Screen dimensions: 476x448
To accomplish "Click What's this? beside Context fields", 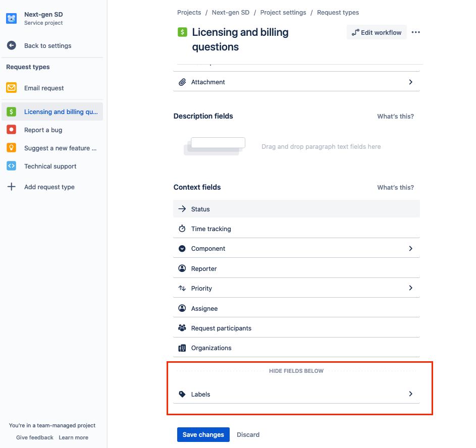I will [395, 188].
